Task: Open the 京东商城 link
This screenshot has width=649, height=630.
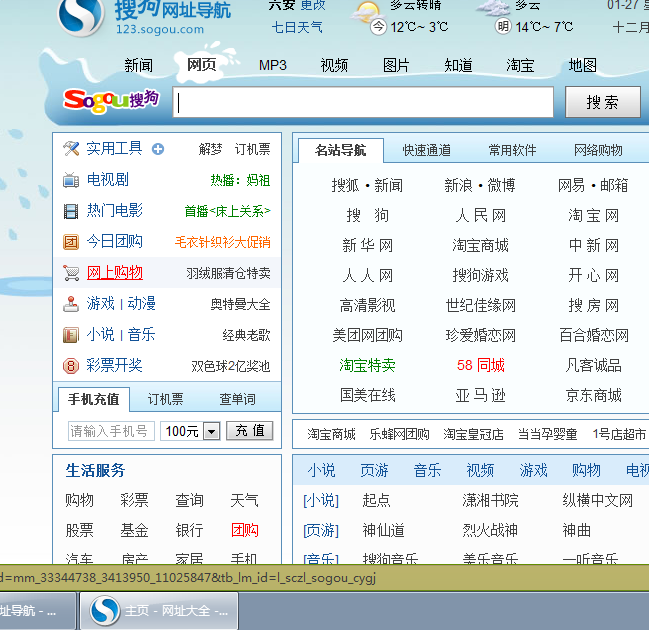Action: pos(594,396)
